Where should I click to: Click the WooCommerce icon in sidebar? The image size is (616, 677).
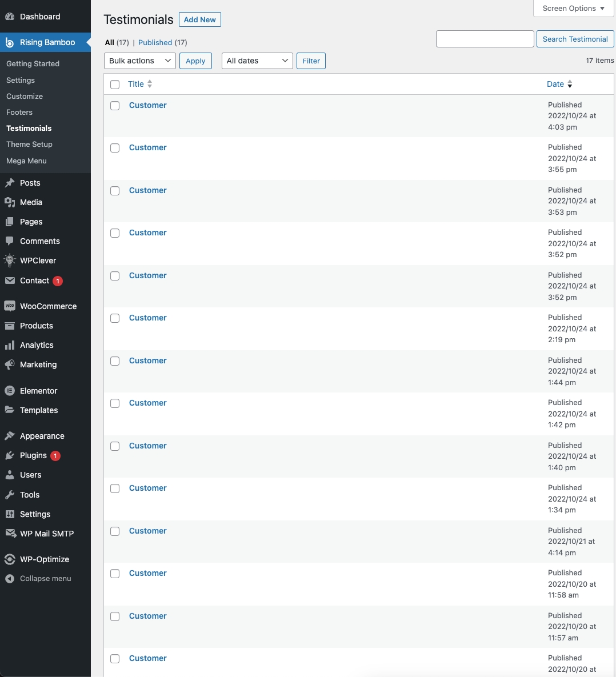[10, 306]
